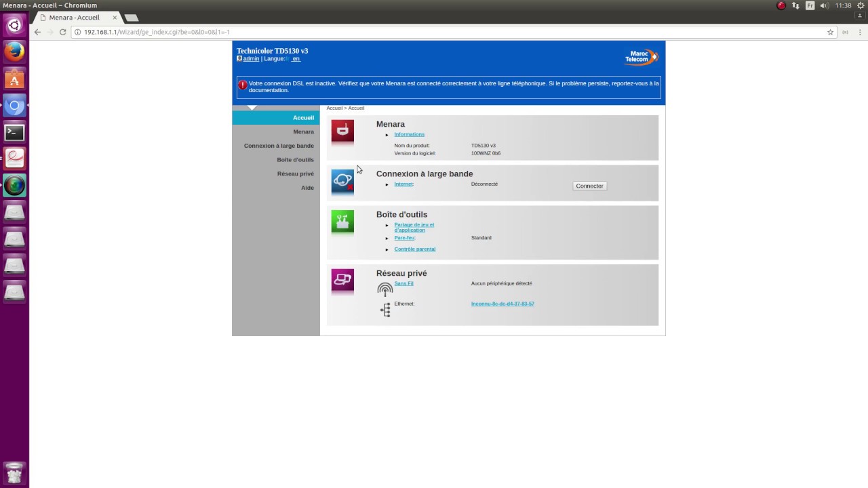
Task: Click the dark globe app in the dock
Action: click(x=14, y=185)
